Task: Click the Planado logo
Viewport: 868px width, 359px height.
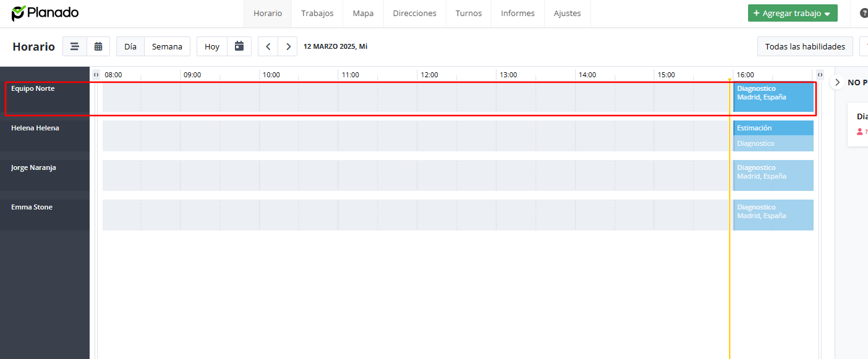Action: click(45, 13)
